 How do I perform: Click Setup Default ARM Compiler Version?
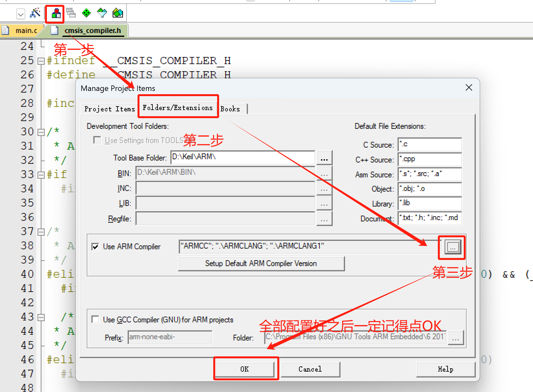[x=261, y=263]
